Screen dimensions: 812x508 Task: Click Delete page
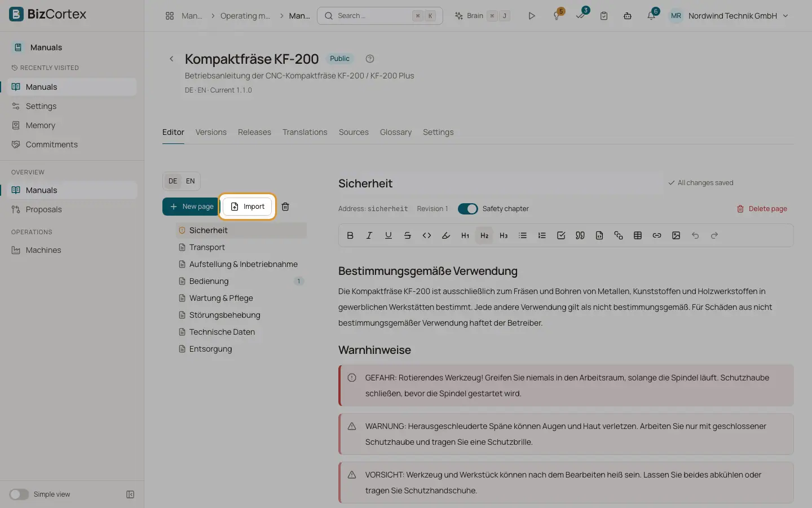(762, 209)
